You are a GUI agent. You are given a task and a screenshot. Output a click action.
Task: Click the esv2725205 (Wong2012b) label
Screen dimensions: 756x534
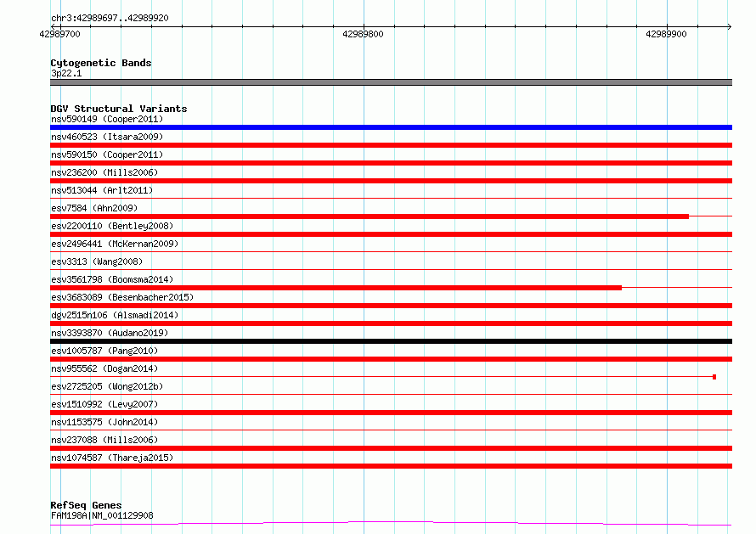[107, 386]
